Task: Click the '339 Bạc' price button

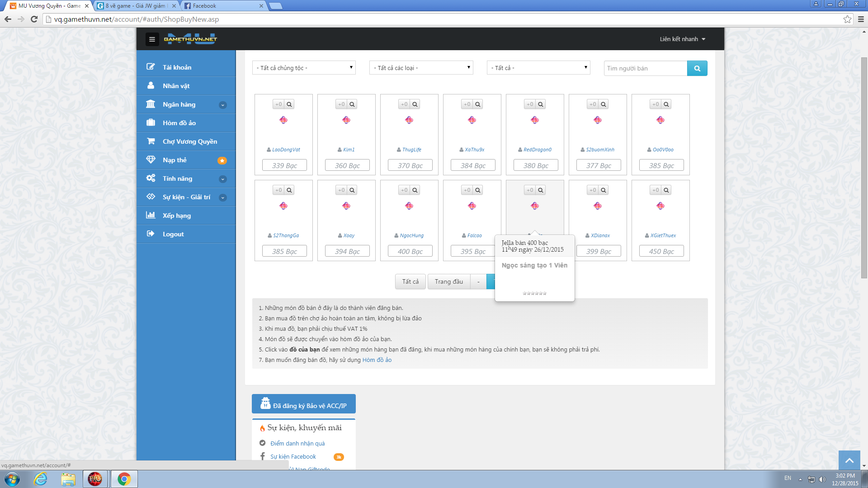Action: pyautogui.click(x=284, y=165)
